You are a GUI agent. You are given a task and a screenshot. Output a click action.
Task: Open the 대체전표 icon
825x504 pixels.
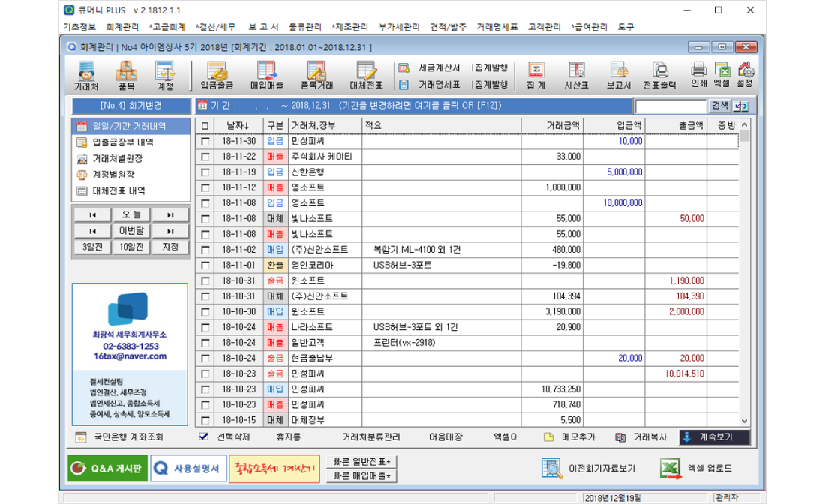[366, 76]
